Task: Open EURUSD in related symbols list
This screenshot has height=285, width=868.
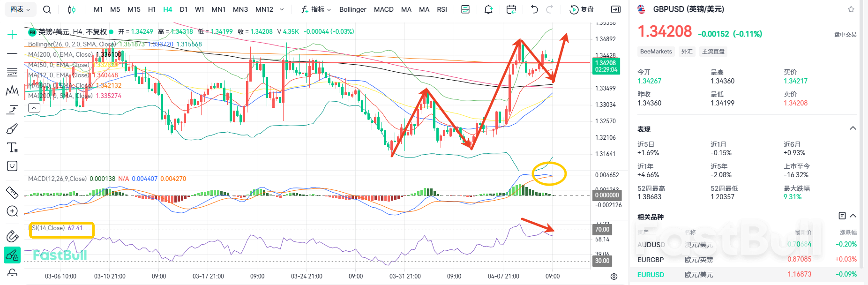Action: [651, 275]
